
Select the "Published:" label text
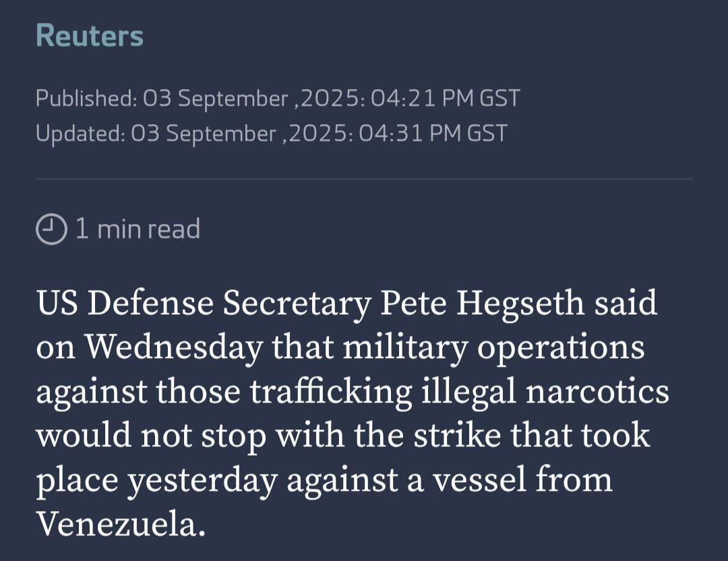(86, 98)
